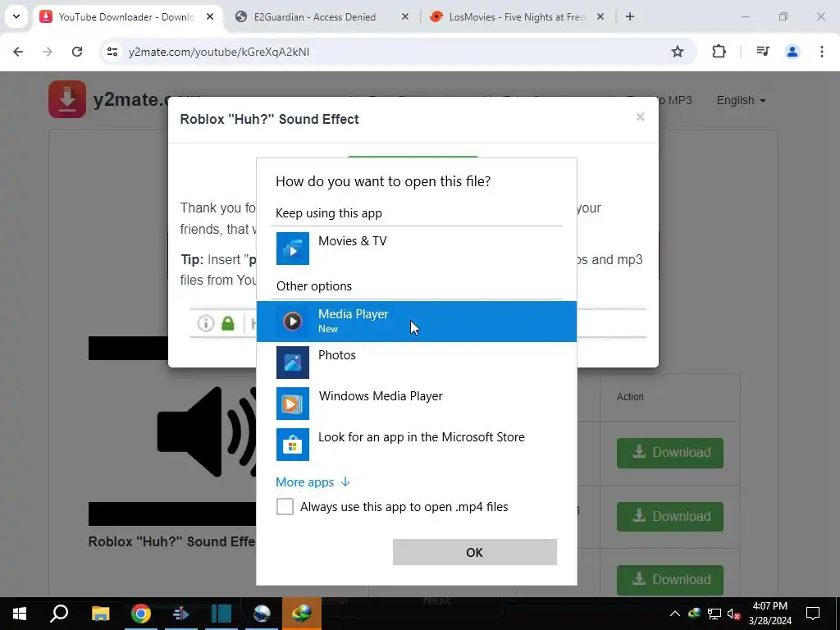840x630 pixels.
Task: Close the YouTube Downloader tab
Action: coord(210,17)
